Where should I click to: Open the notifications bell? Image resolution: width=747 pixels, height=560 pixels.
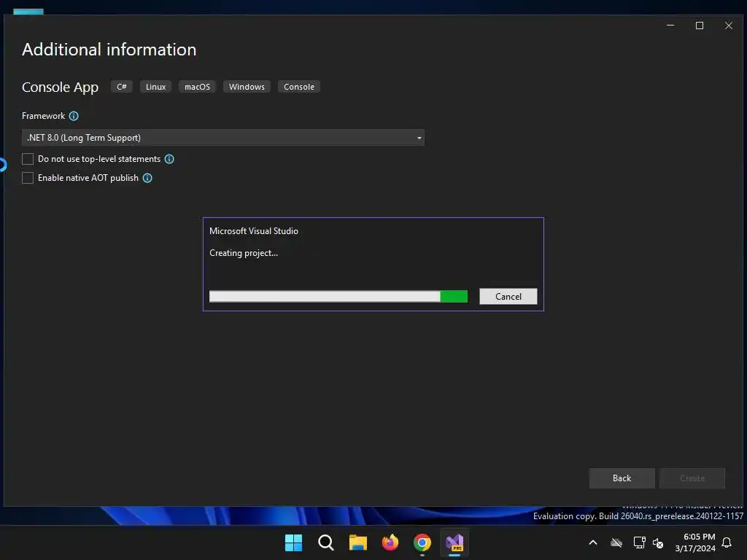[727, 542]
